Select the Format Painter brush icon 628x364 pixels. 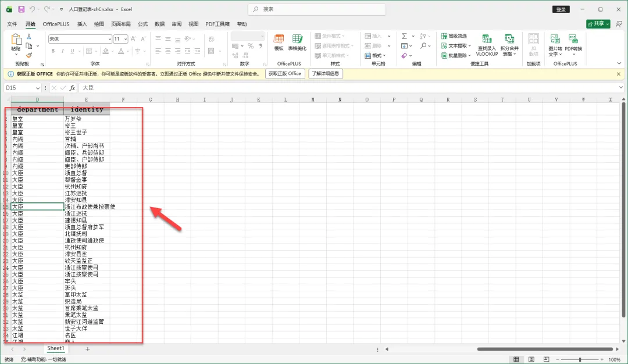(29, 55)
